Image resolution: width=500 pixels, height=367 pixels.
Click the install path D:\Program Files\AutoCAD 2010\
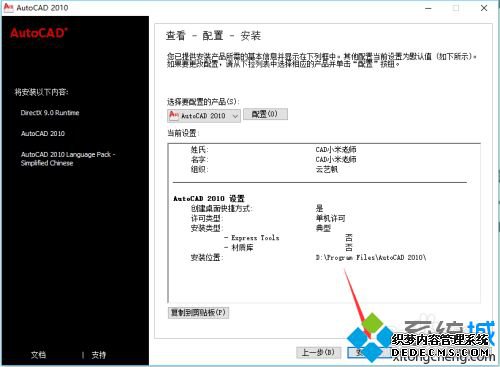pyautogui.click(x=371, y=257)
